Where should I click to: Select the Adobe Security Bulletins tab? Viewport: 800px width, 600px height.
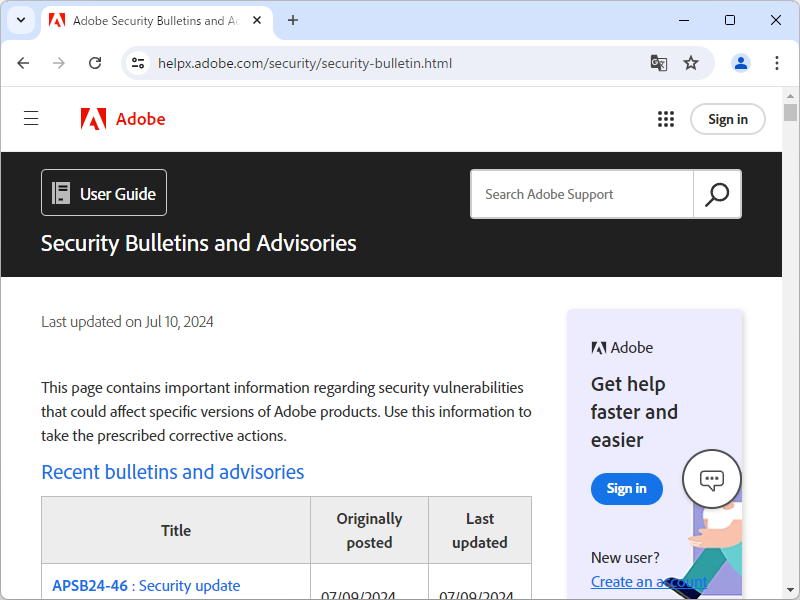point(148,20)
